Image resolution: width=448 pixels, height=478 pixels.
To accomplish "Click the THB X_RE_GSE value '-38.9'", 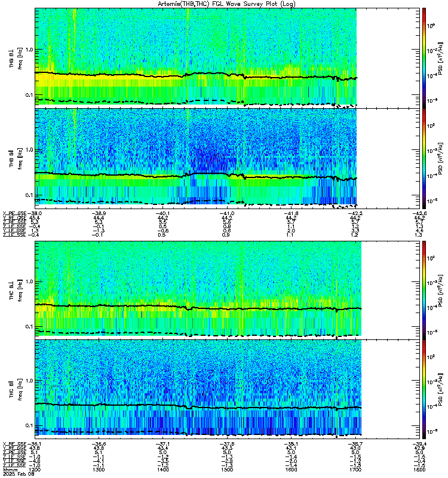I will pos(99,213).
